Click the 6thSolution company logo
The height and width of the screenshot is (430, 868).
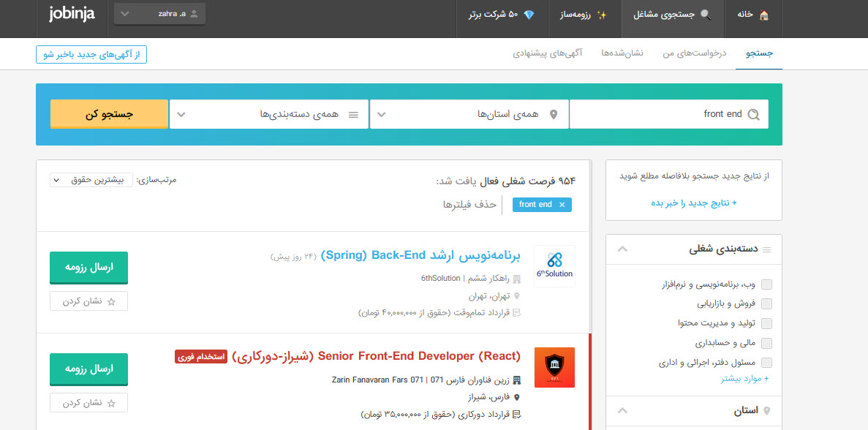tap(554, 266)
